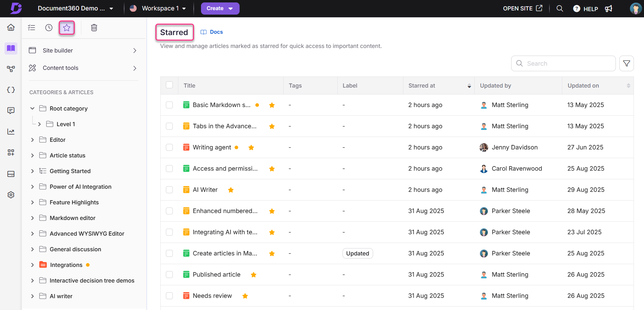Open Analytics chart icon in rail
Image resolution: width=644 pixels, height=310 pixels.
11,132
